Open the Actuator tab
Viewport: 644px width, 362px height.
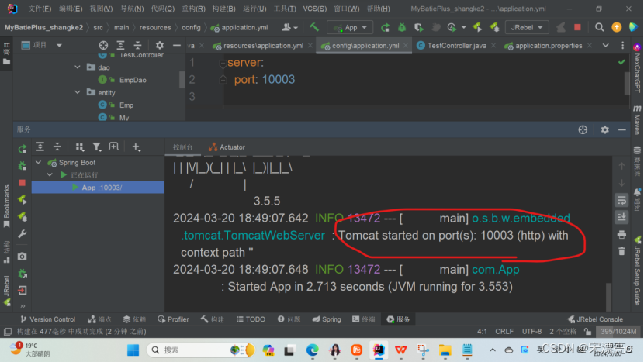coord(227,147)
